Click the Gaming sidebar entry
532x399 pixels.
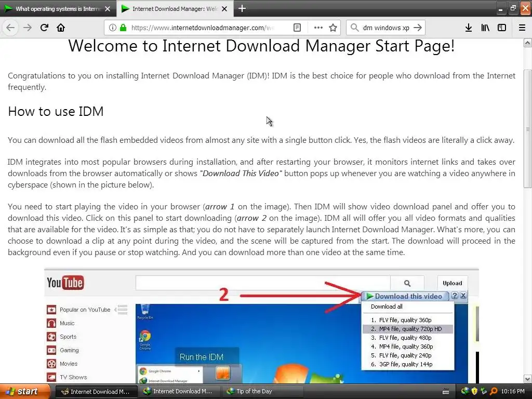pos(69,350)
